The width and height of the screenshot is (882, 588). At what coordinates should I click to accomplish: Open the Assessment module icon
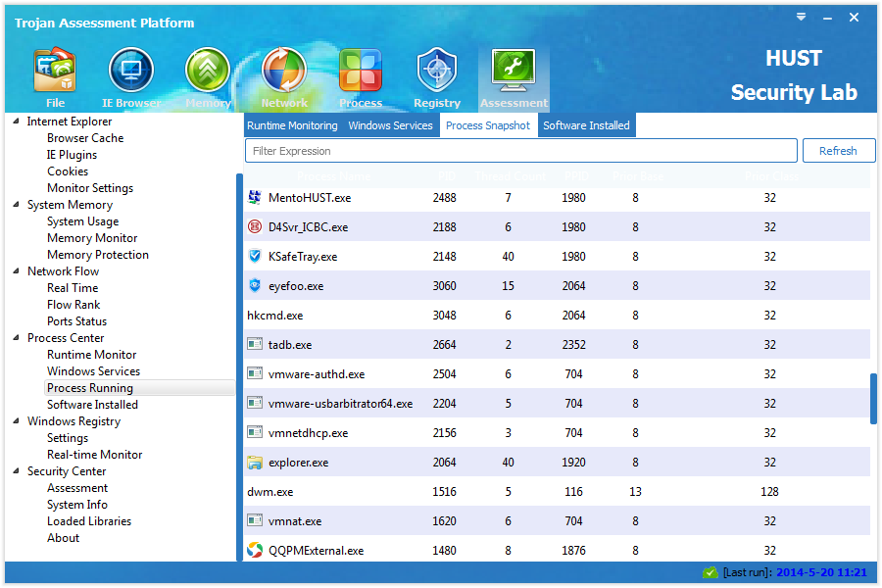coord(514,70)
